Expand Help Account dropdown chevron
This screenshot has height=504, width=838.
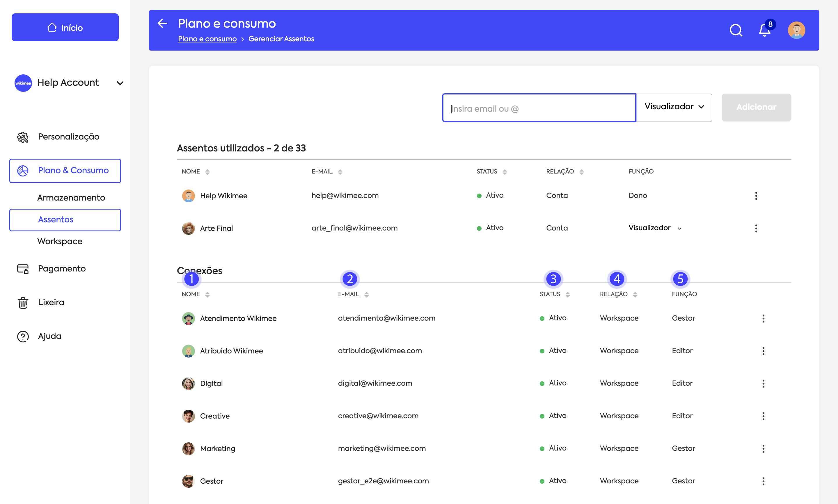click(120, 83)
